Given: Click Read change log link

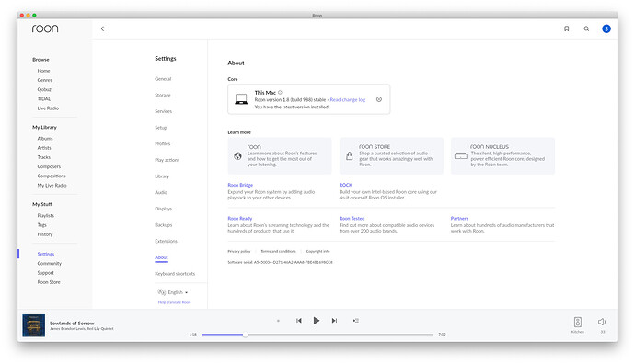Looking at the screenshot, I should (x=348, y=99).
